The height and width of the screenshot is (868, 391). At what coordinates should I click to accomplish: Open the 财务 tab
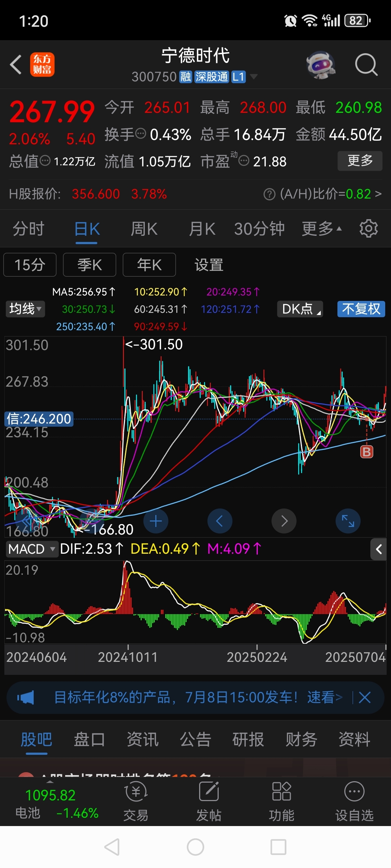point(302,739)
